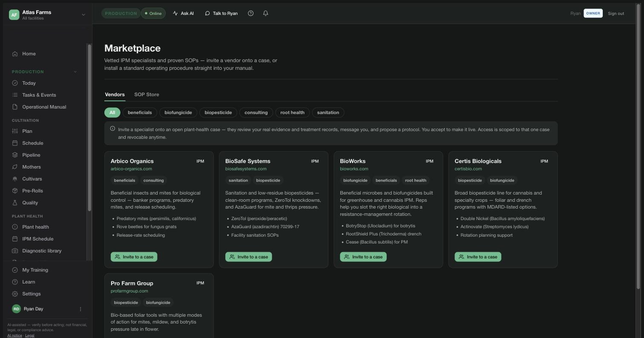Invite BioSafe Systems to a case
Image resolution: width=644 pixels, height=338 pixels.
pyautogui.click(x=248, y=257)
